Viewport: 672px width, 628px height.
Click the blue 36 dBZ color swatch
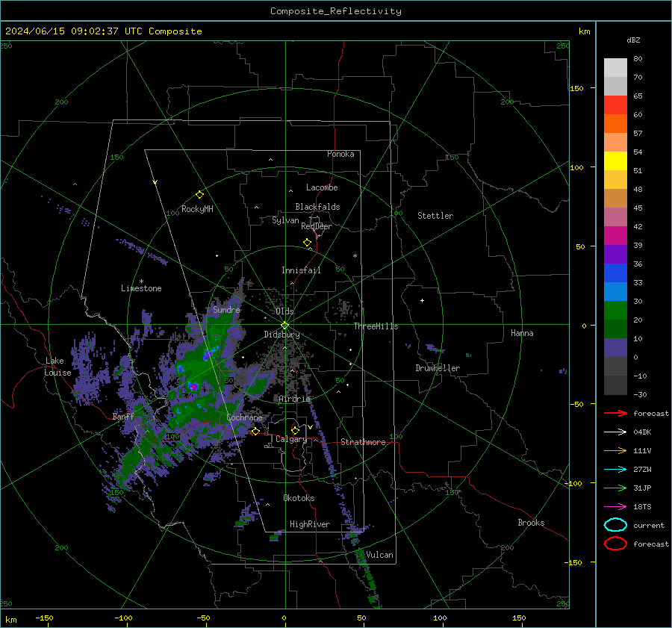coord(615,273)
